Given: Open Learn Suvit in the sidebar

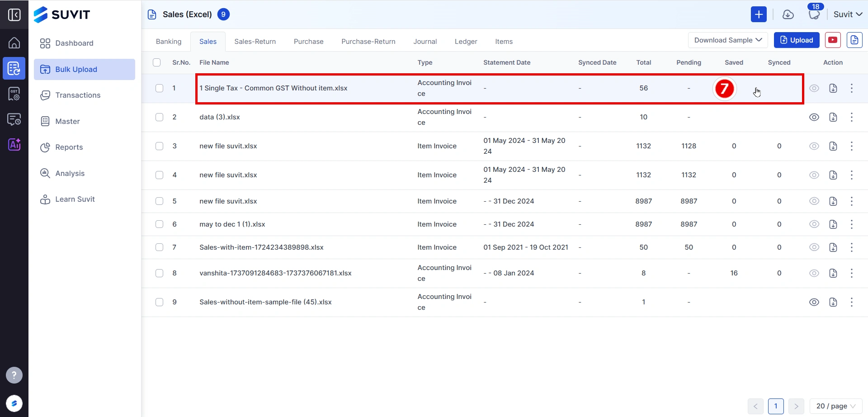Looking at the screenshot, I should click(85, 199).
